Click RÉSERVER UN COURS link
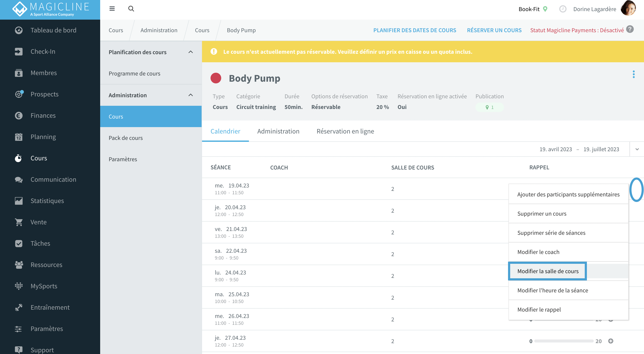Image resolution: width=644 pixels, height=354 pixels. point(494,30)
